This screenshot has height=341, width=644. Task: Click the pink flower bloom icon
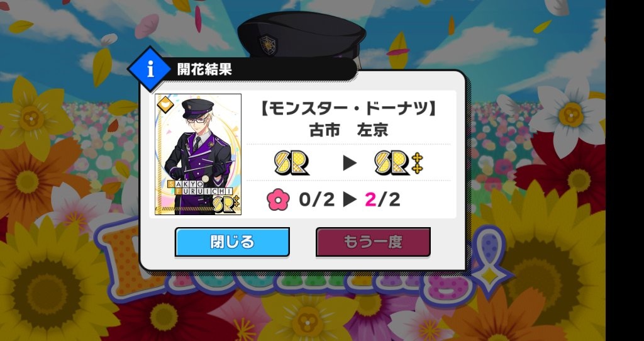pos(278,199)
